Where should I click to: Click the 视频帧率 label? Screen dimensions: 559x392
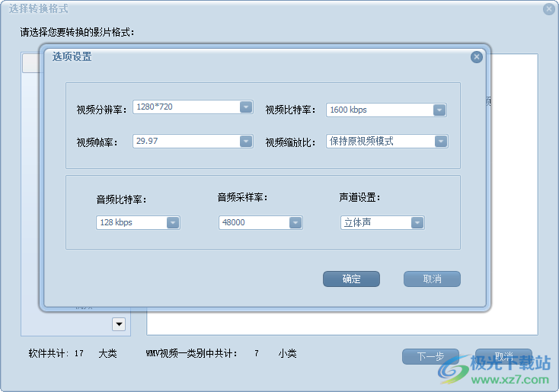coord(97,142)
